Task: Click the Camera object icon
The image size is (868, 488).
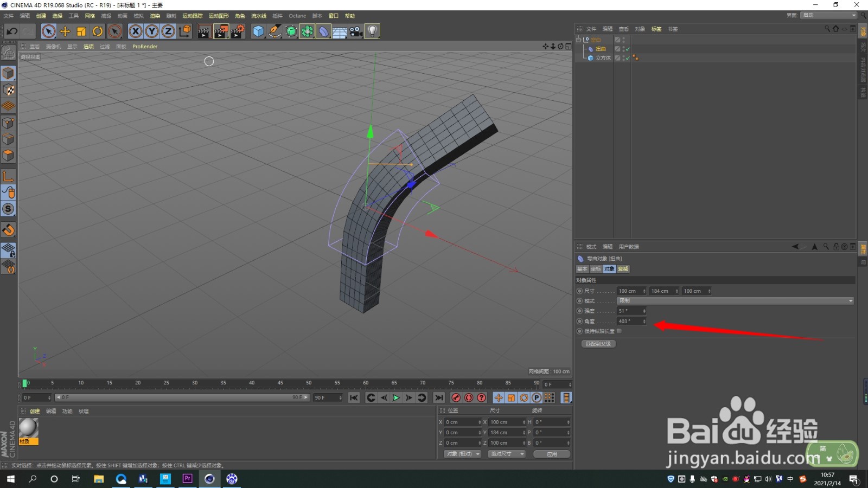Action: tap(356, 31)
